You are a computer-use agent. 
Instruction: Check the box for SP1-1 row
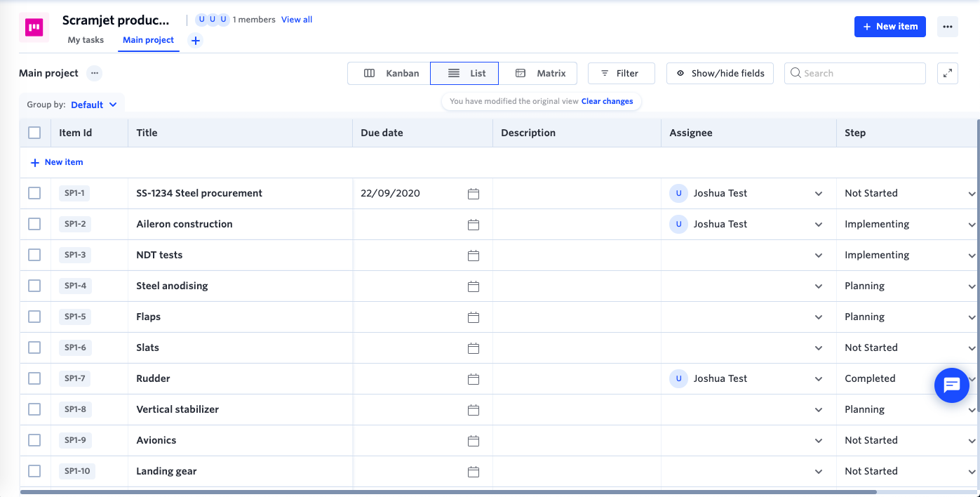(x=34, y=193)
